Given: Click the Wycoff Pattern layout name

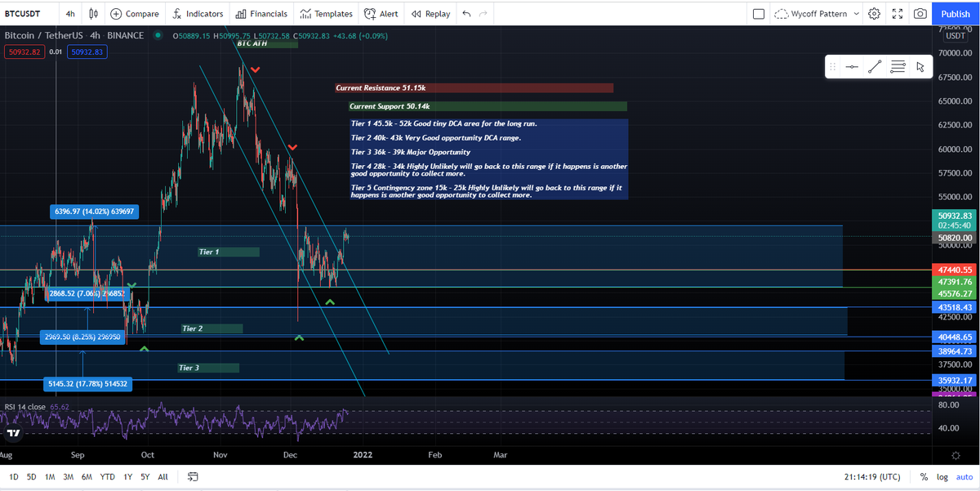Looking at the screenshot, I should [x=820, y=14].
